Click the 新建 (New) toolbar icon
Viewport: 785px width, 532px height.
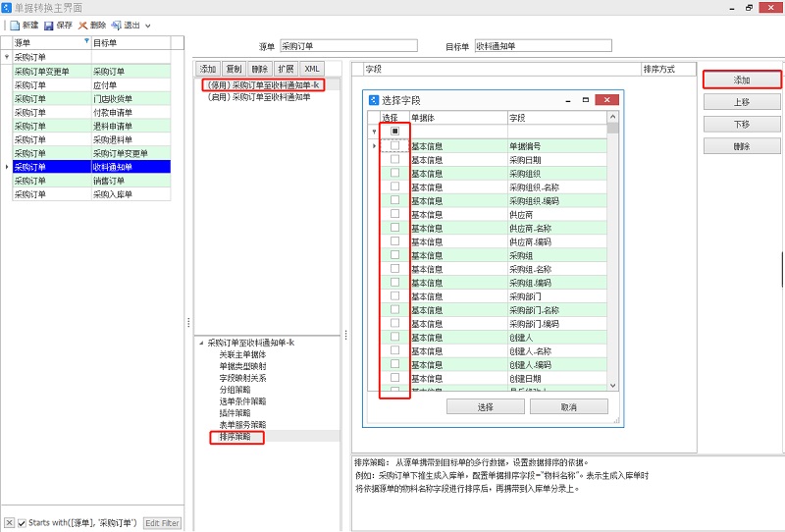tap(15, 25)
